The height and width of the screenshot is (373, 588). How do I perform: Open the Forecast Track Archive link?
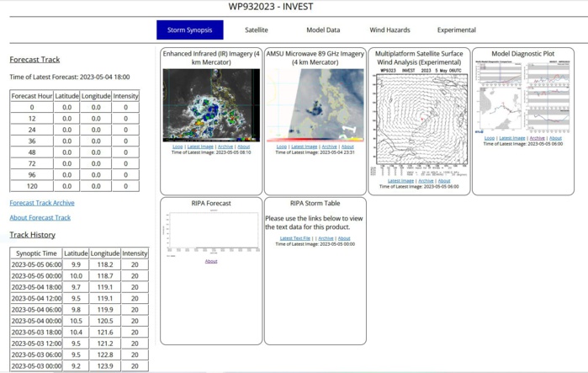click(42, 203)
